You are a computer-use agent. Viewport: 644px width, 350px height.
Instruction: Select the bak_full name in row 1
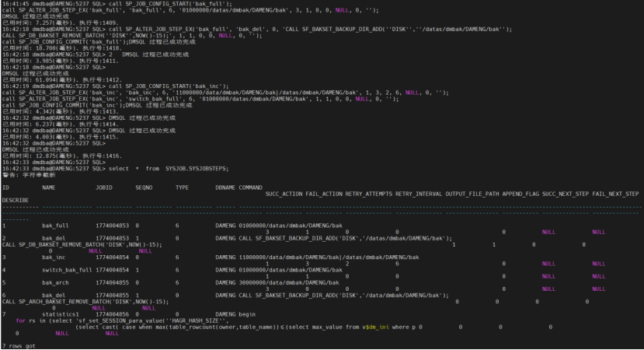pos(55,226)
